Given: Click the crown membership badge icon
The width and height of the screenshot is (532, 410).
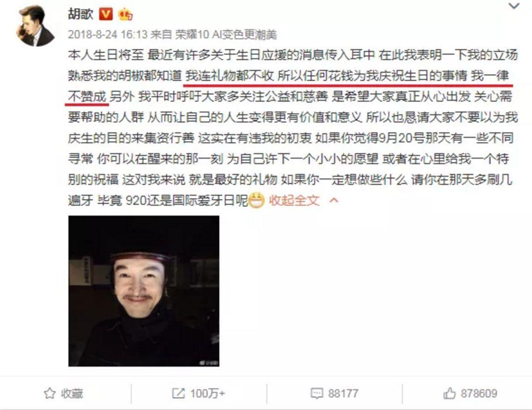Looking at the screenshot, I should (x=125, y=14).
